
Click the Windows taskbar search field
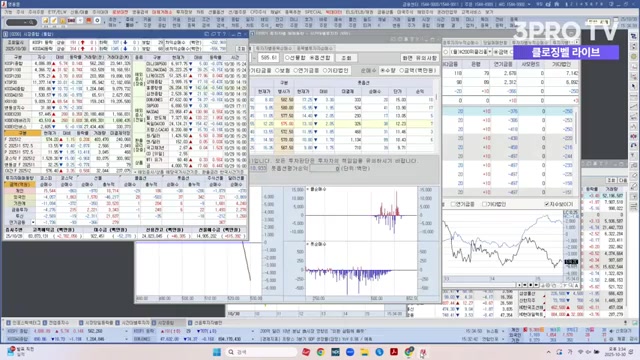pos(261,352)
